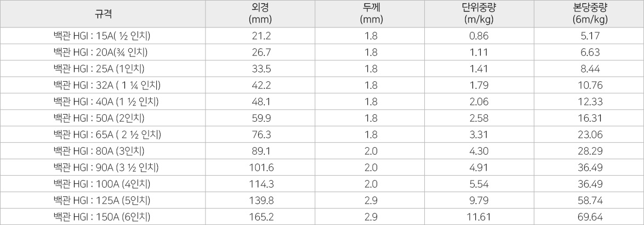
Task: Select the 백관 HGI : 80A (3인치) cell
Action: click(x=102, y=151)
